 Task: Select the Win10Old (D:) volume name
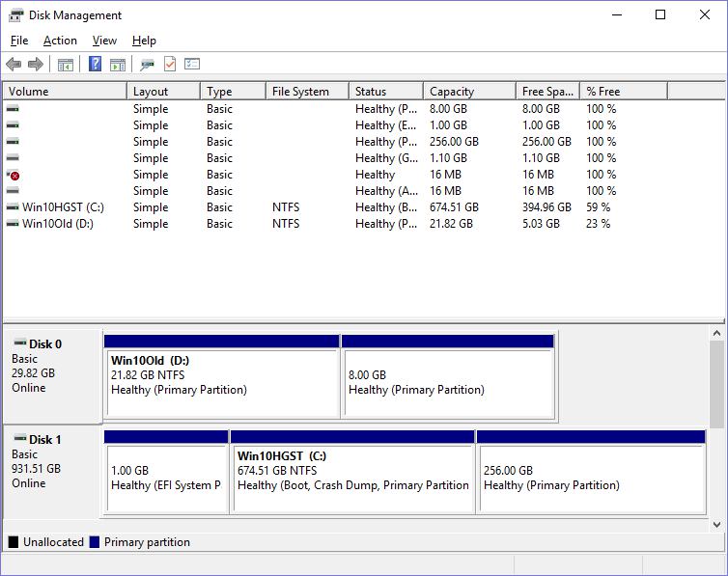[x=58, y=224]
